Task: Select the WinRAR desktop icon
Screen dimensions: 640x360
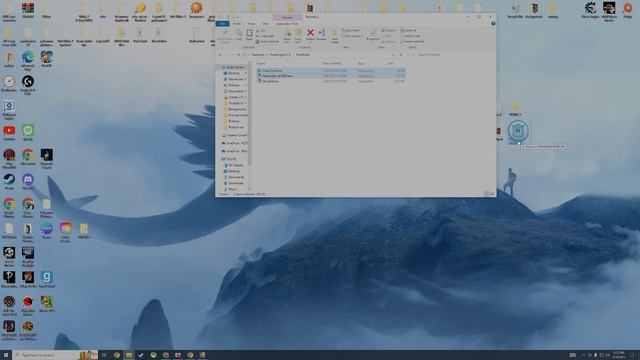Action: point(28,10)
